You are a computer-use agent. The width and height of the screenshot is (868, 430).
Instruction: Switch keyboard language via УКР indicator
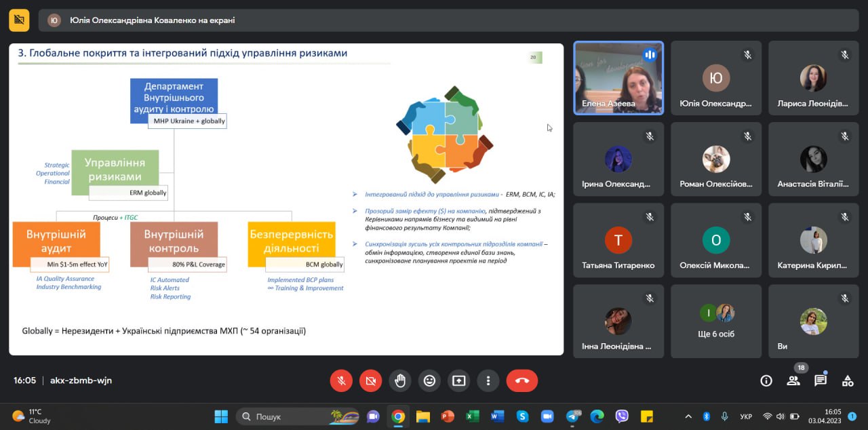point(745,416)
